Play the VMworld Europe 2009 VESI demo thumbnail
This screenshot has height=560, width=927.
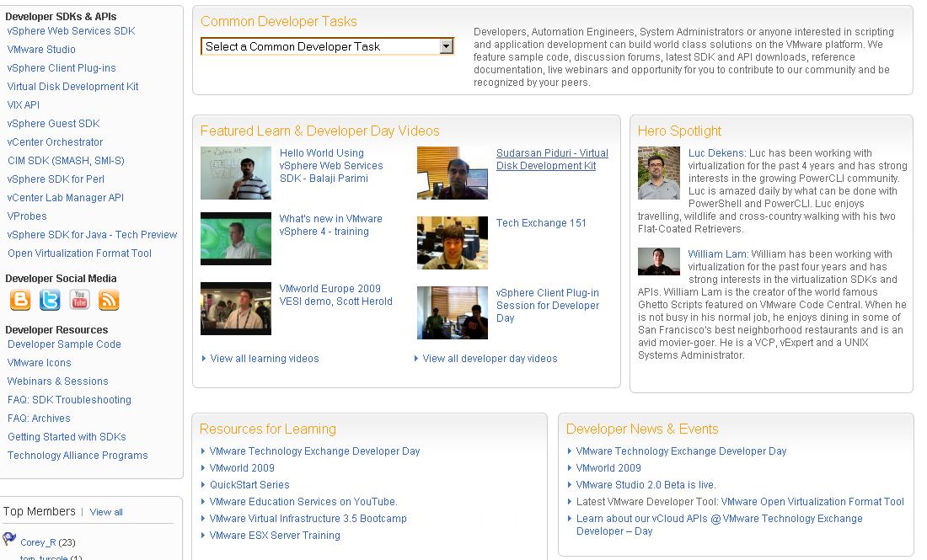[x=236, y=308]
